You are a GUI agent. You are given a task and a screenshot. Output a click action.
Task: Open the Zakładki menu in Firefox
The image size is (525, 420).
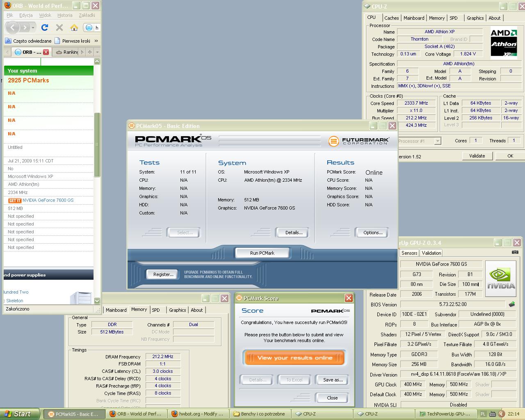[x=87, y=15]
